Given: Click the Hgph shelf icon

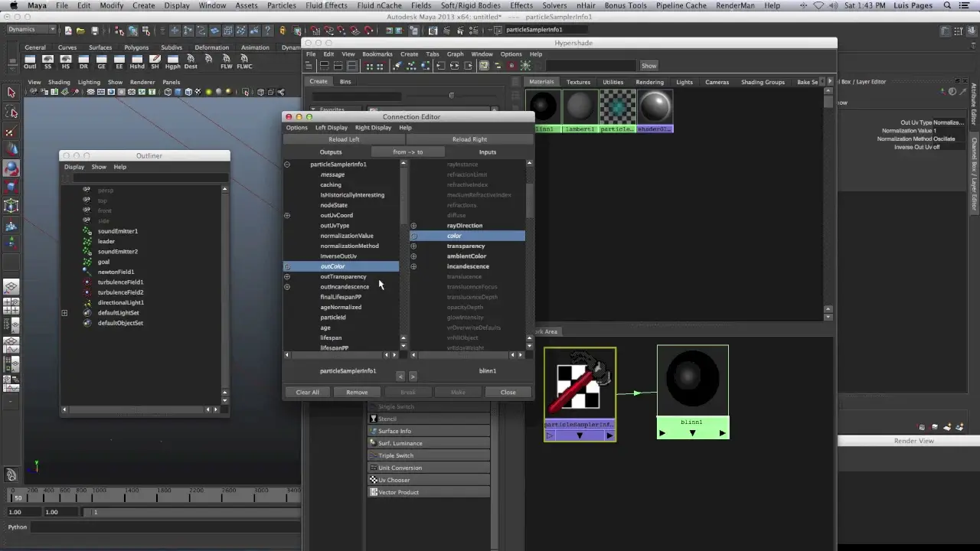Looking at the screenshot, I should click(173, 61).
